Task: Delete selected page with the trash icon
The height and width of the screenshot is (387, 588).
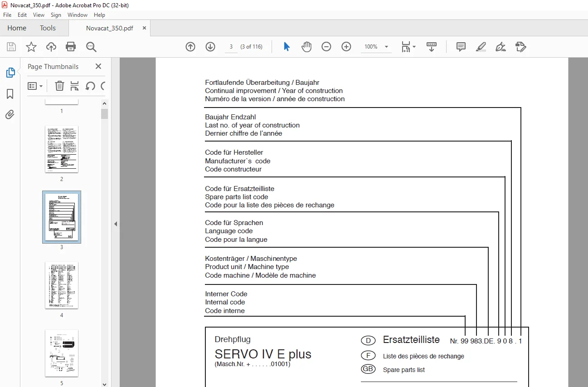Action: pos(59,86)
